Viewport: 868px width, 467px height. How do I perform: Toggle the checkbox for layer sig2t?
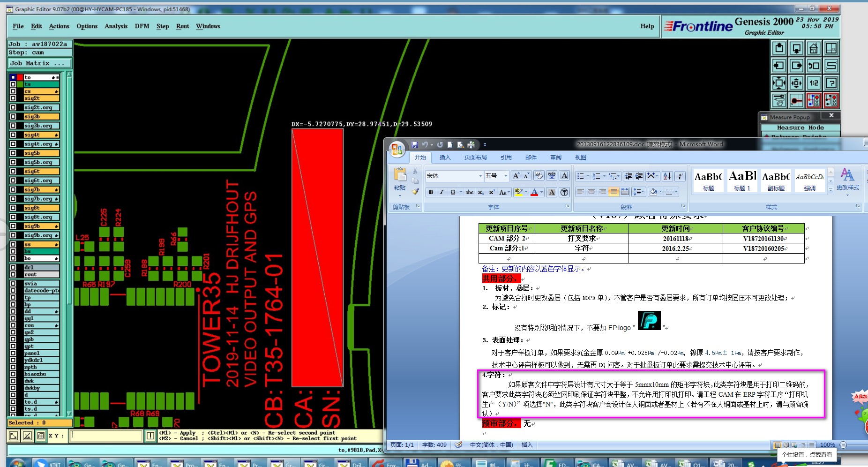click(13, 98)
